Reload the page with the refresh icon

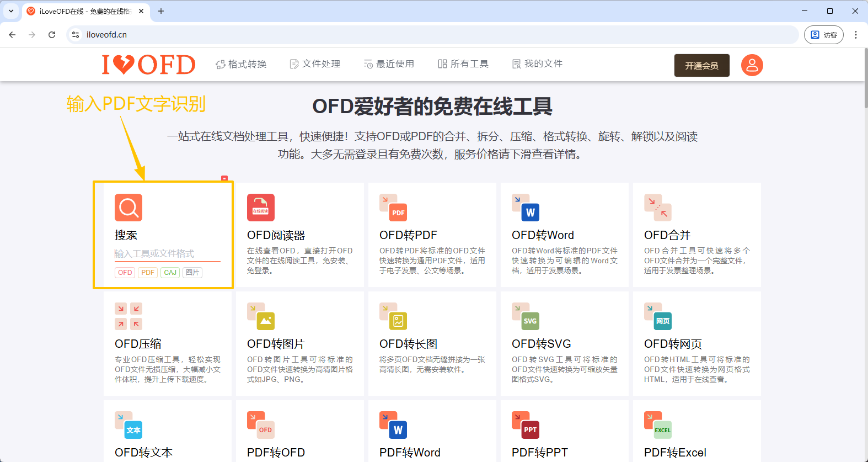[x=52, y=35]
